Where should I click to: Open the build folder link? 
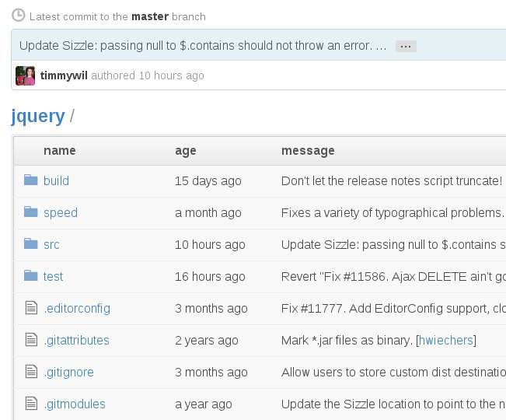[56, 180]
